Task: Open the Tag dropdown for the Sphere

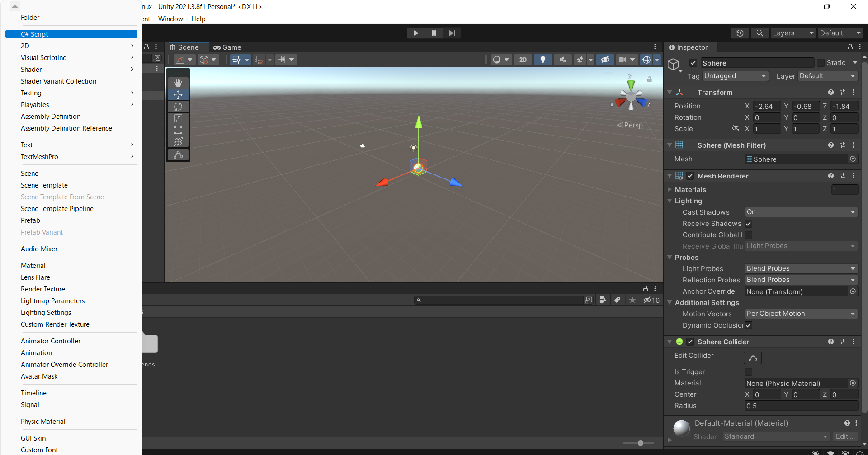Action: pos(735,76)
